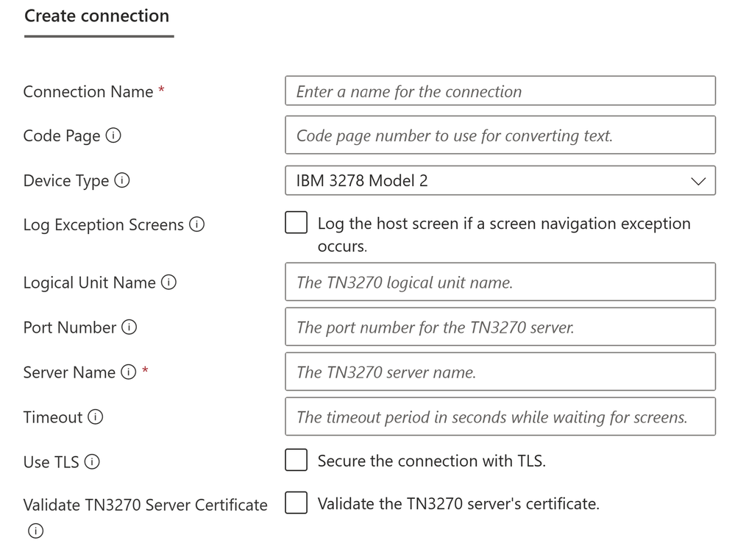
Task: Open the Logical Unit Name info tooltip
Action: coord(168,282)
